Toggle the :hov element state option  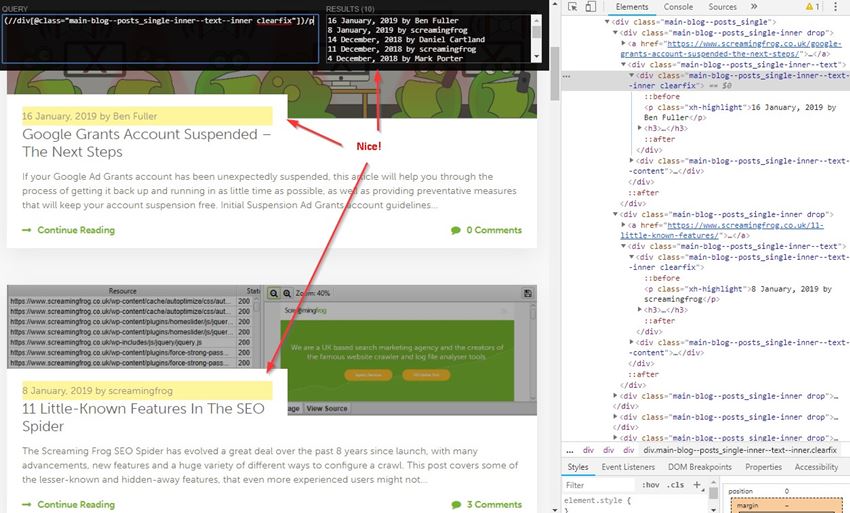tap(650, 485)
